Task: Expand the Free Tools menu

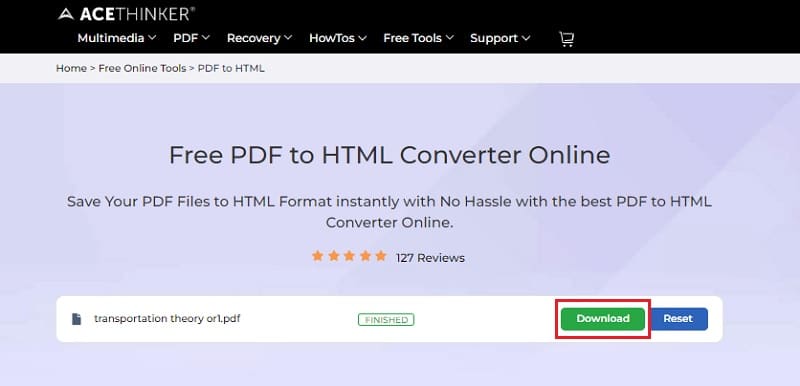Action: pyautogui.click(x=418, y=38)
